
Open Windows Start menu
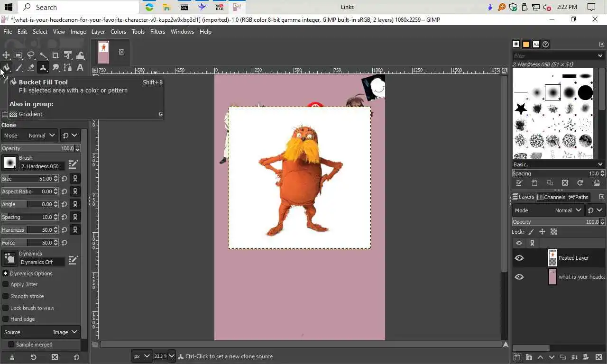(x=8, y=7)
